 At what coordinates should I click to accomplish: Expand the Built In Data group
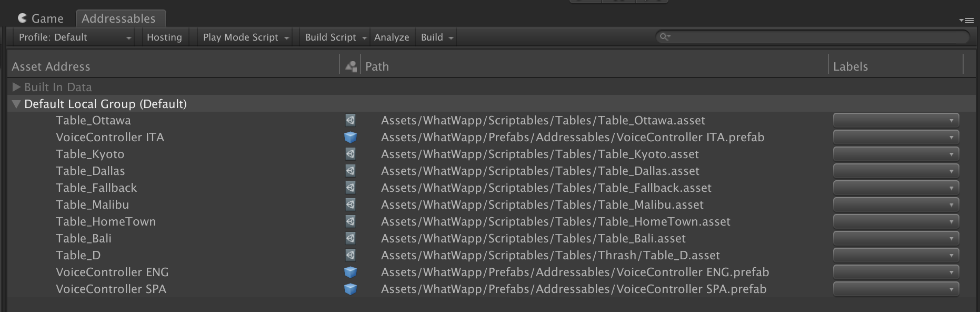tap(16, 87)
